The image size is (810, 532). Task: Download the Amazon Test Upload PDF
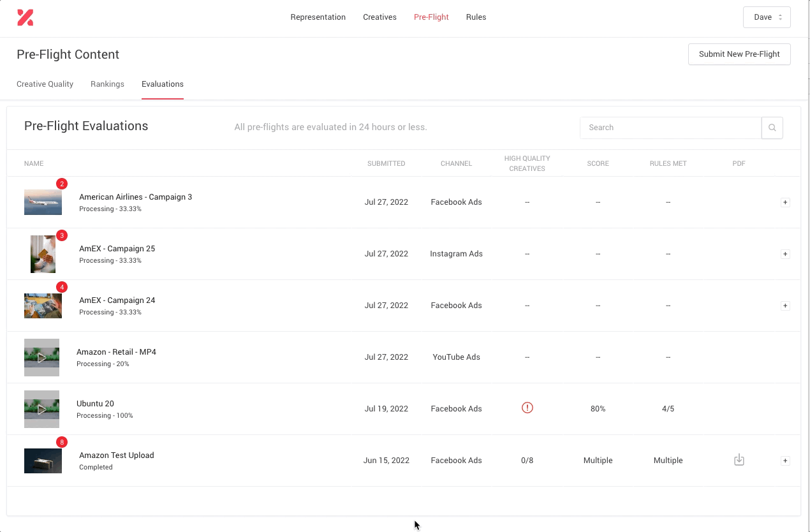click(739, 460)
